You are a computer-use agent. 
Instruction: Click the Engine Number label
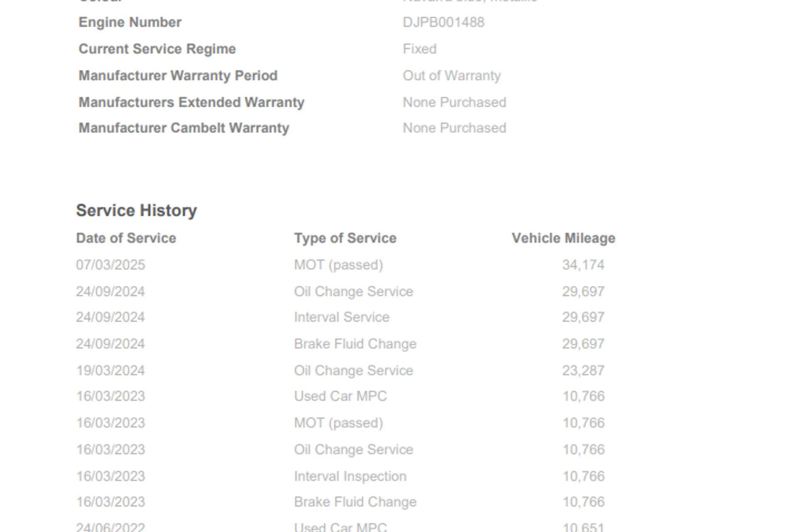(130, 22)
